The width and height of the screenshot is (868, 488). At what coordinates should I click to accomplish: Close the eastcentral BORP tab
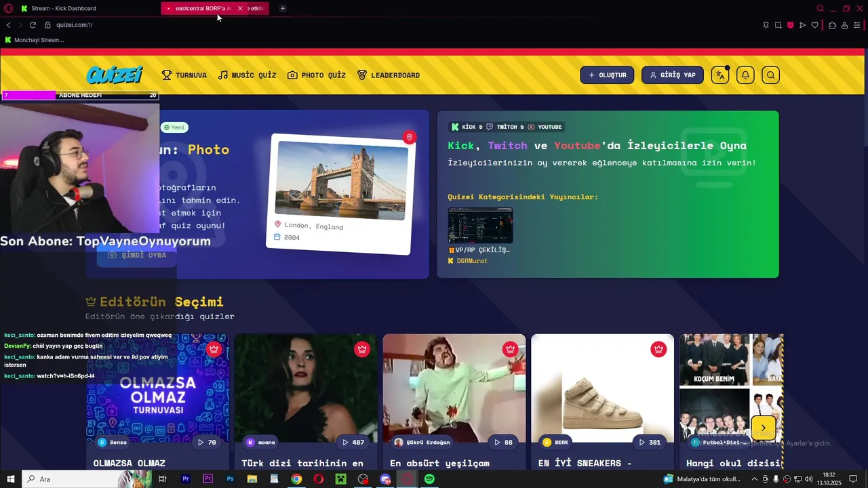point(240,8)
